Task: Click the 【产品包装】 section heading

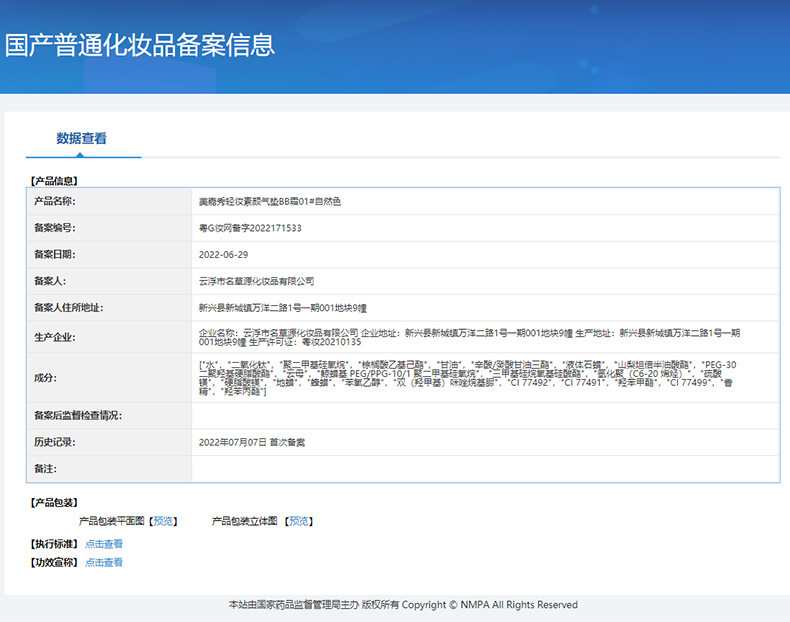Action: [54, 502]
